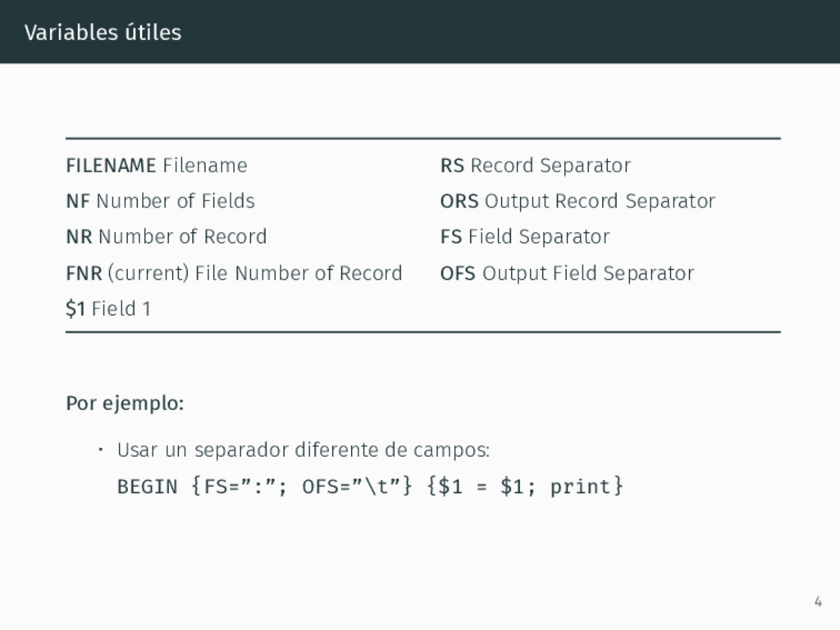The height and width of the screenshot is (630, 840).
Task: Click the NF Number of Fields row
Action: [160, 201]
